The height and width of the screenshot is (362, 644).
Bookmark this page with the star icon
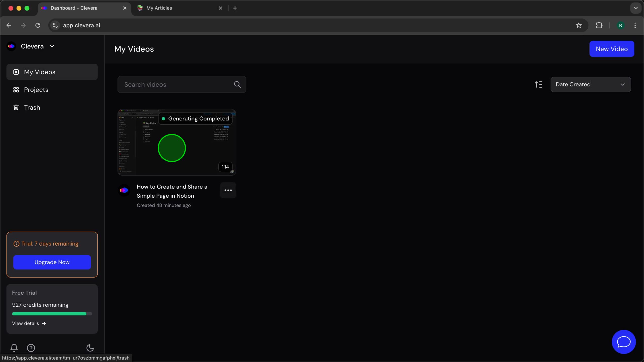click(x=579, y=25)
